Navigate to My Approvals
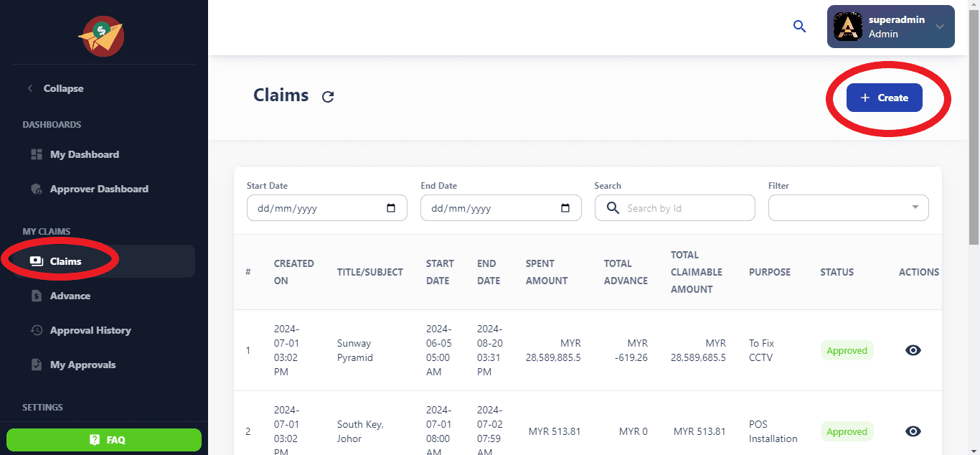 pyautogui.click(x=83, y=365)
